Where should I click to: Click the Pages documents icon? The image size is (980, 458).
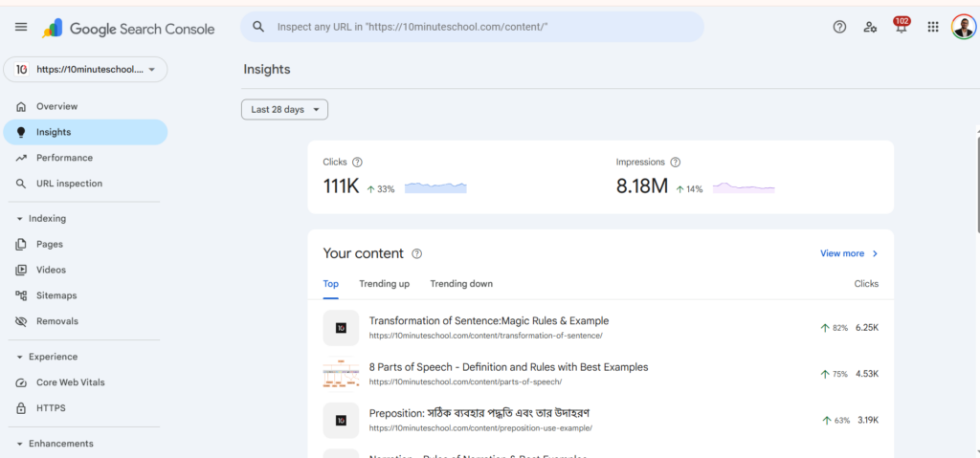click(21, 245)
